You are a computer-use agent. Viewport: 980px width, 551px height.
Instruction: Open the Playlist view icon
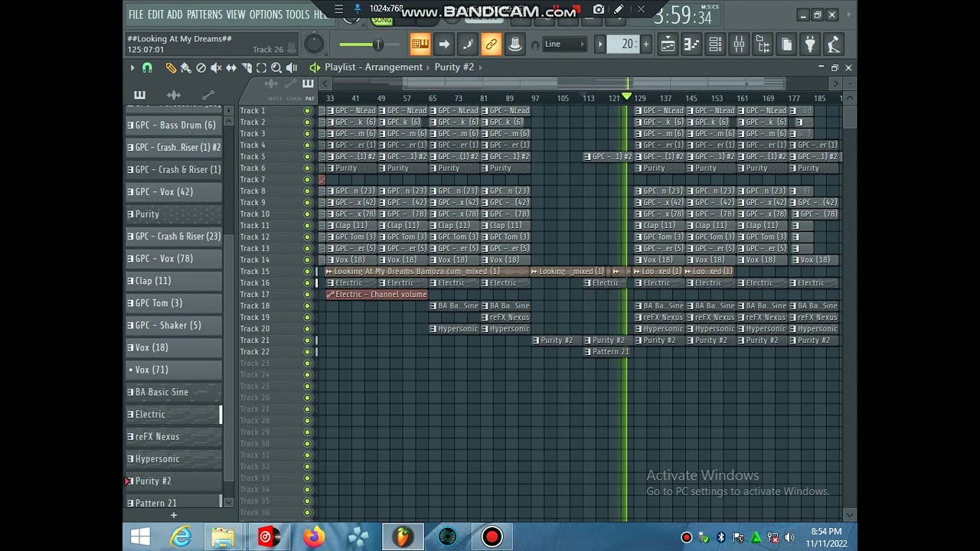point(668,44)
